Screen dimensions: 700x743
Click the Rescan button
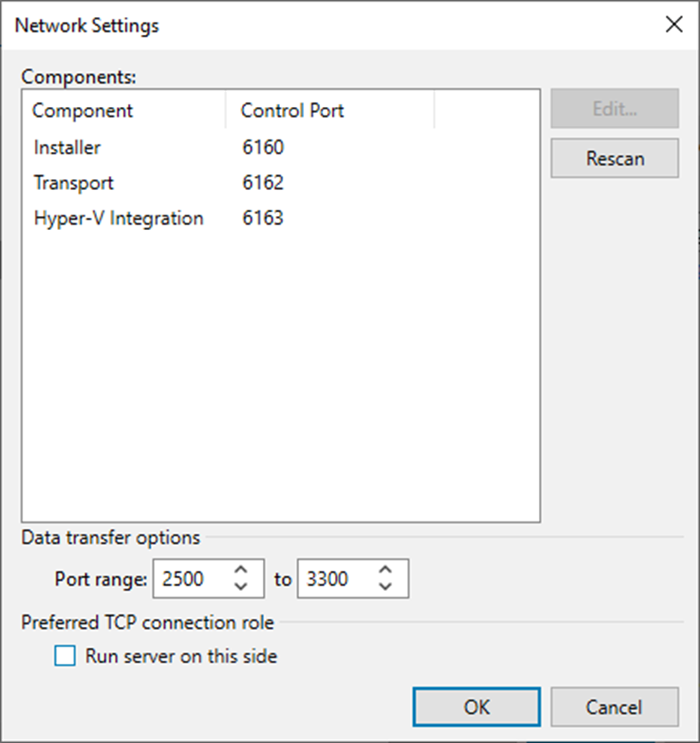pyautogui.click(x=614, y=158)
